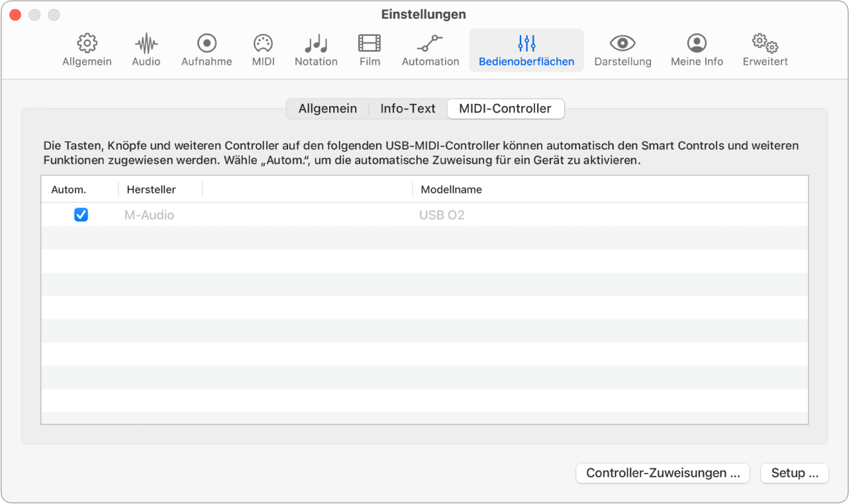Switch to the Allgemein sub-tab
Image resolution: width=849 pixels, height=504 pixels.
[327, 109]
